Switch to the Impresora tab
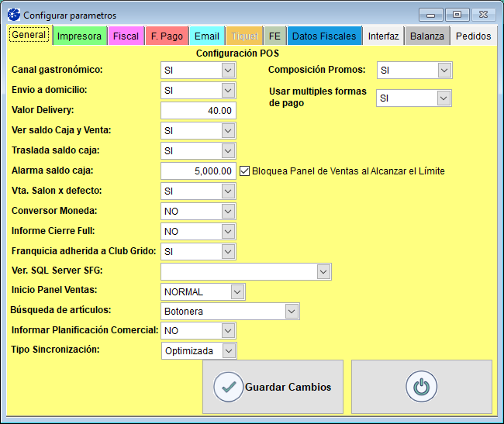 tap(79, 36)
